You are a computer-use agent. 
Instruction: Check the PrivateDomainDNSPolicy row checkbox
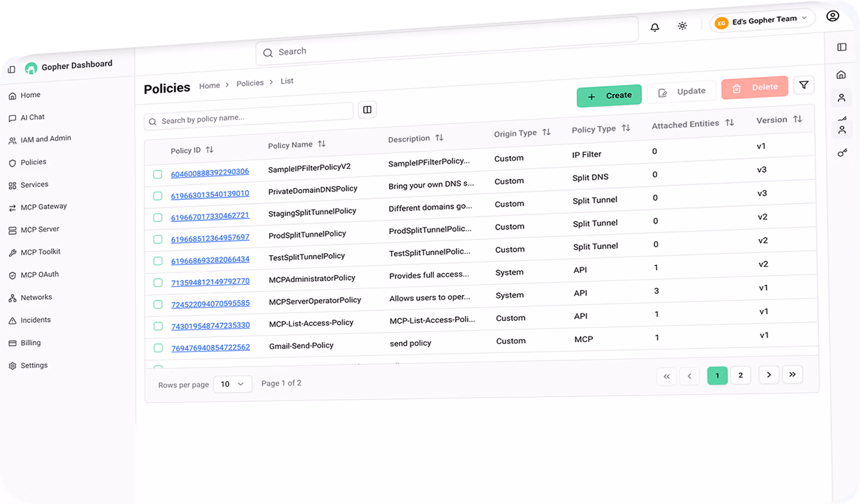click(x=158, y=196)
